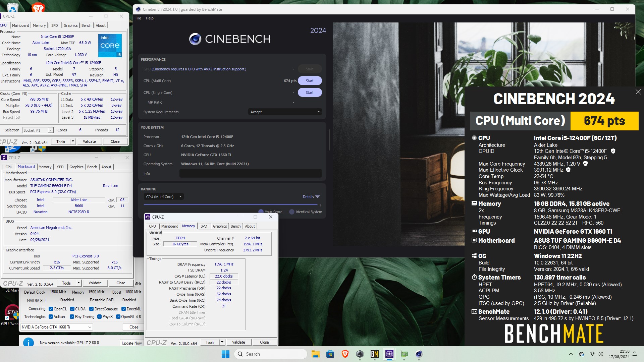Click the shield beside Max Core Frequency
The height and width of the screenshot is (362, 644).
coord(585,164)
